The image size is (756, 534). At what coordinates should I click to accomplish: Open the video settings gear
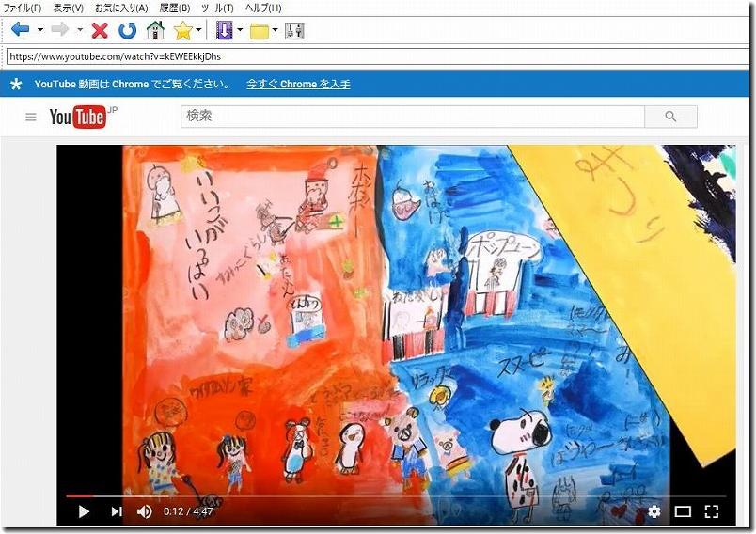tap(654, 511)
